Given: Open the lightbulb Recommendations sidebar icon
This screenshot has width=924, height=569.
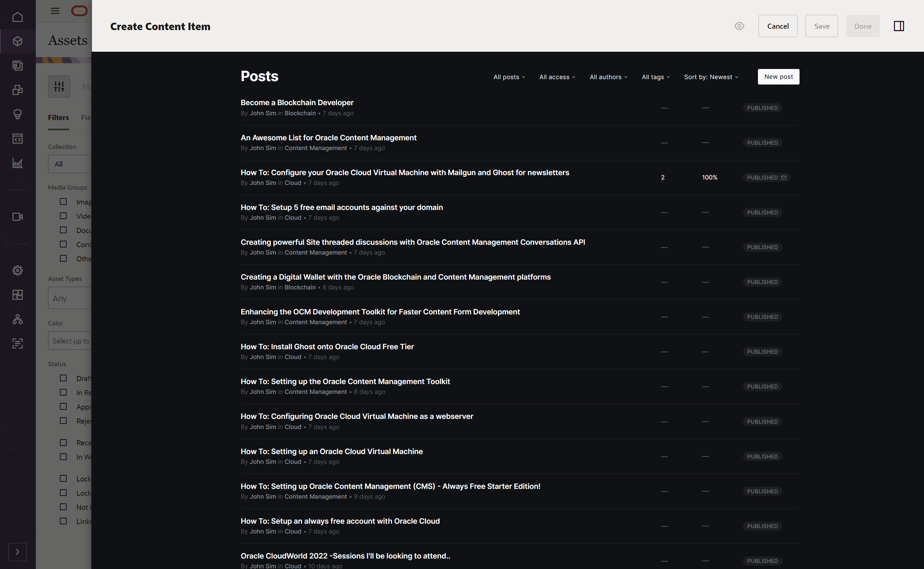Looking at the screenshot, I should click(17, 114).
